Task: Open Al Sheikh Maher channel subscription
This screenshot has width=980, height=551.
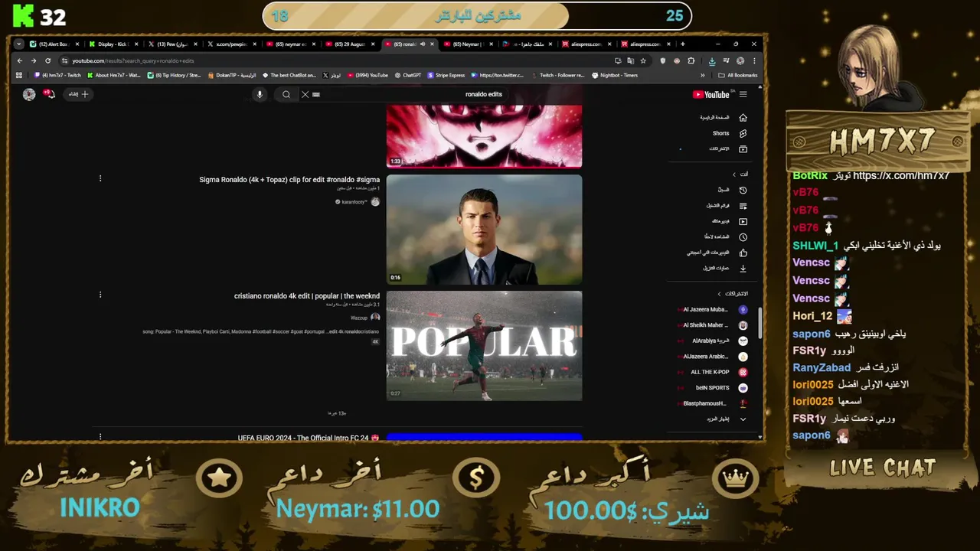Action: pos(712,325)
